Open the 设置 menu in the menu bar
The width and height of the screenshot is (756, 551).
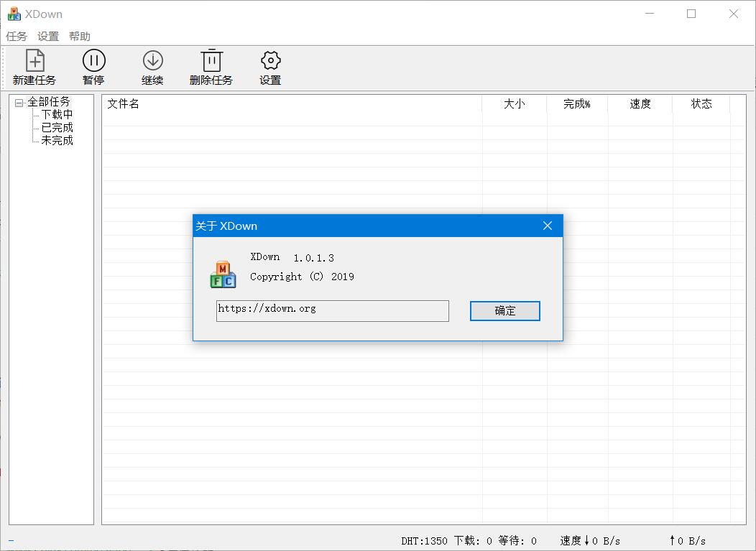[48, 36]
